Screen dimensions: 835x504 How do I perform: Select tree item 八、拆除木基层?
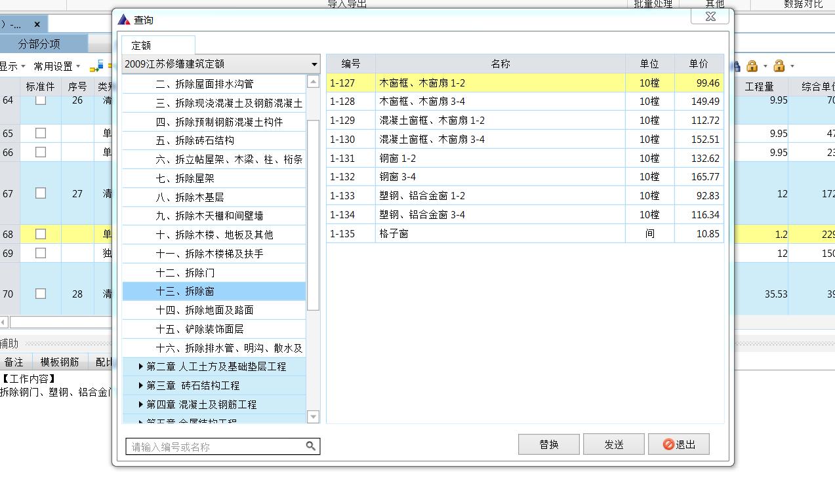[214, 197]
